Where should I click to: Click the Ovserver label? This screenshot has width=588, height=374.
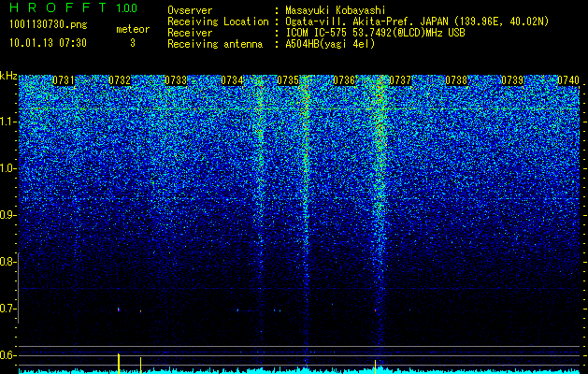(190, 10)
